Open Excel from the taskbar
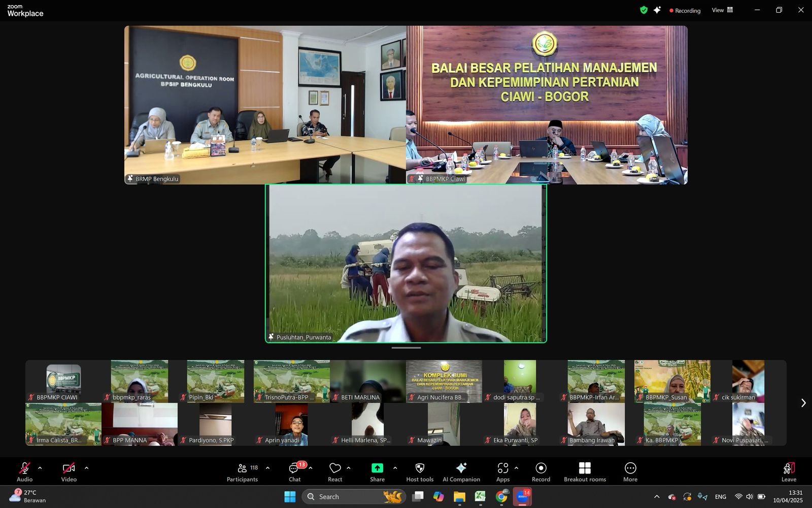812x508 pixels. pyautogui.click(x=480, y=496)
